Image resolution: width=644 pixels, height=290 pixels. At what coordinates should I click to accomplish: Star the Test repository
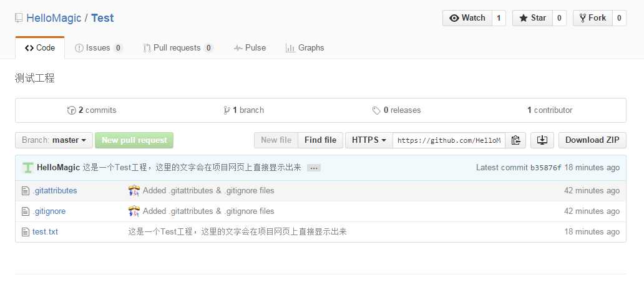(x=533, y=18)
